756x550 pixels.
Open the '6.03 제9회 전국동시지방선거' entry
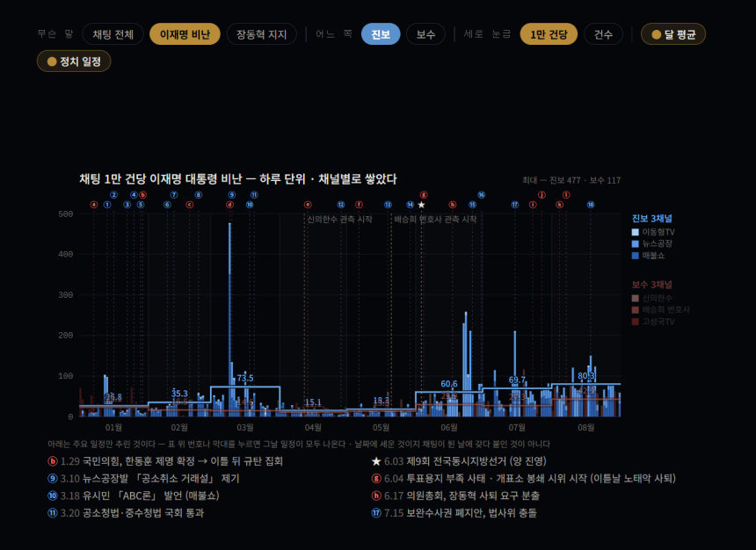click(459, 461)
